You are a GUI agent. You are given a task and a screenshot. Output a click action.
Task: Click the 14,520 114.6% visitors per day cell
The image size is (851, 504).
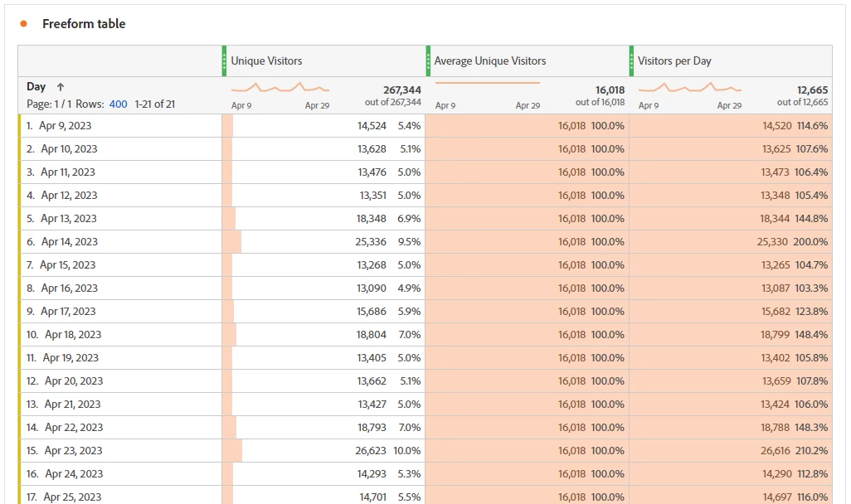click(x=731, y=126)
